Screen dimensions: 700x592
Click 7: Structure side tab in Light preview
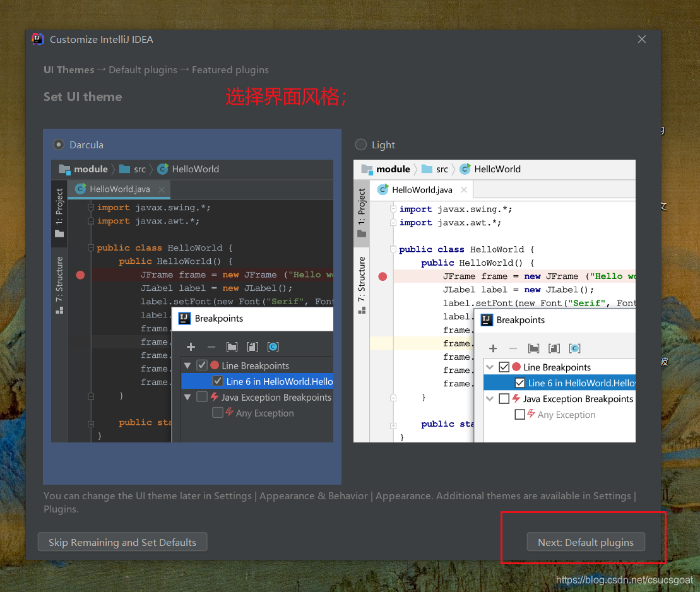click(x=362, y=285)
